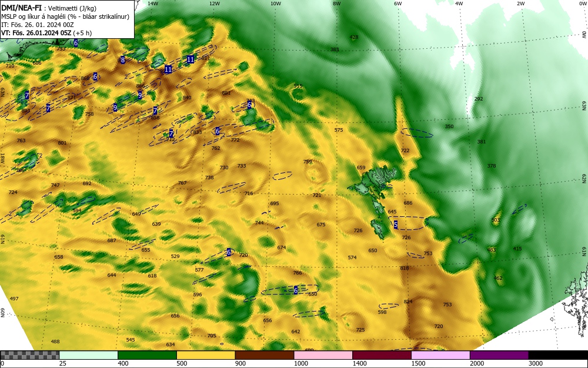Click the map value '881'
This screenshot has width=588, height=368.
point(226,93)
